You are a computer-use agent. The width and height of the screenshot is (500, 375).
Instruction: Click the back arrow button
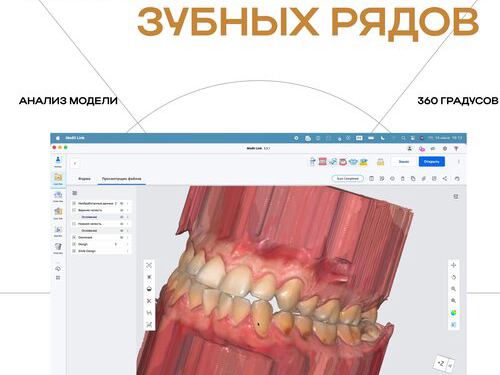click(75, 163)
